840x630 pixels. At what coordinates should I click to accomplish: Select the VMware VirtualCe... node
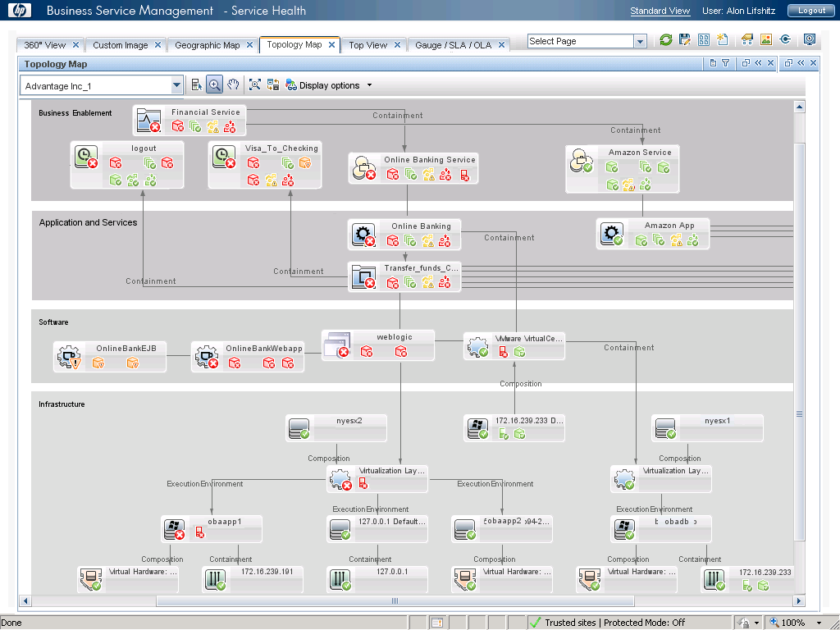coord(514,346)
